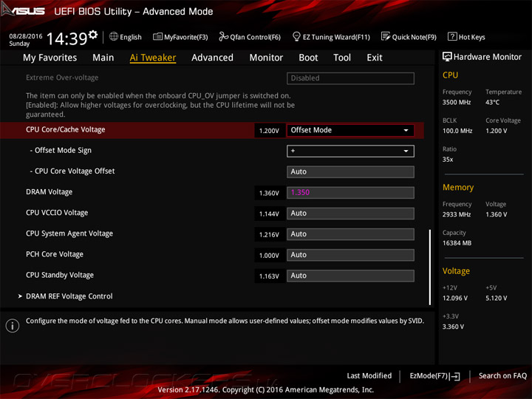This screenshot has width=532, height=399.
Task: Switch to the Monitor tab
Action: 266,58
